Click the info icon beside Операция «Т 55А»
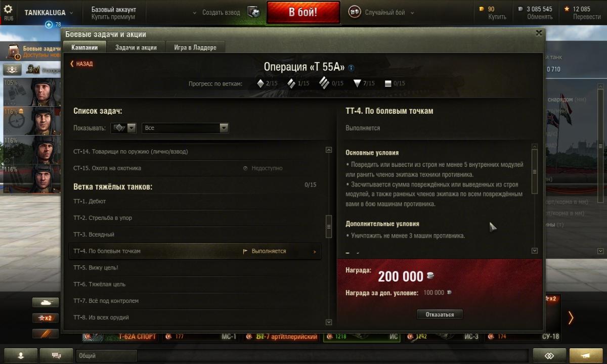Image resolution: width=607 pixels, height=364 pixels. (352, 68)
